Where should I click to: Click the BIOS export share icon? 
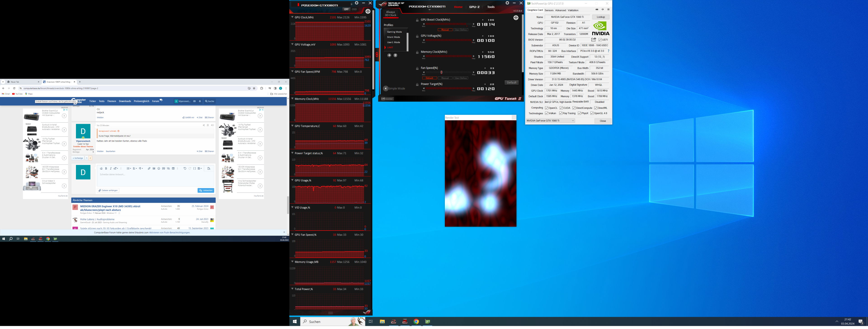594,40
